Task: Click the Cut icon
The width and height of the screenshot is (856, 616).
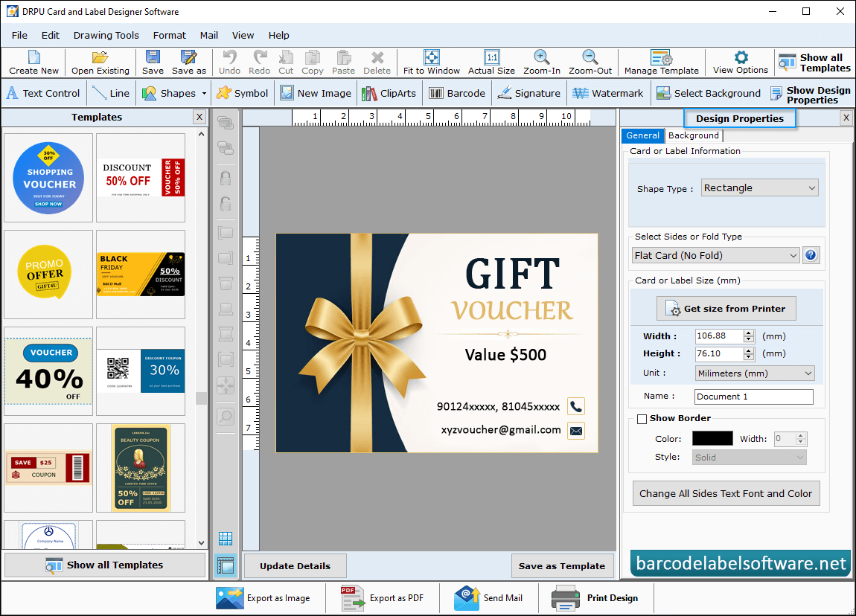Action: click(x=286, y=62)
